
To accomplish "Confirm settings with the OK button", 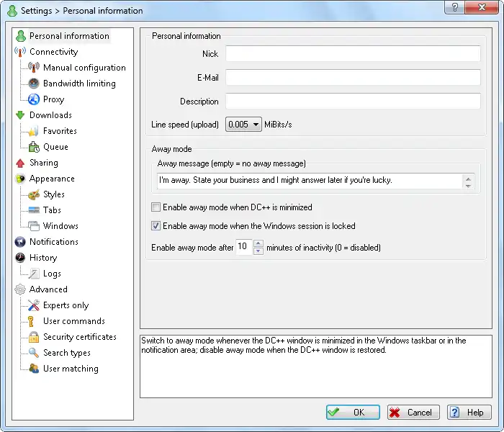I will click(x=353, y=412).
